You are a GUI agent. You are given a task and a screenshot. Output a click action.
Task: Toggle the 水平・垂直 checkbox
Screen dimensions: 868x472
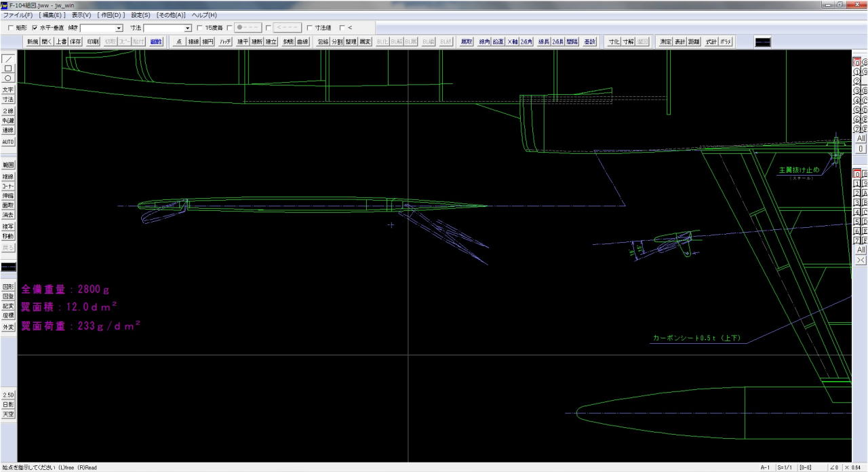point(35,28)
